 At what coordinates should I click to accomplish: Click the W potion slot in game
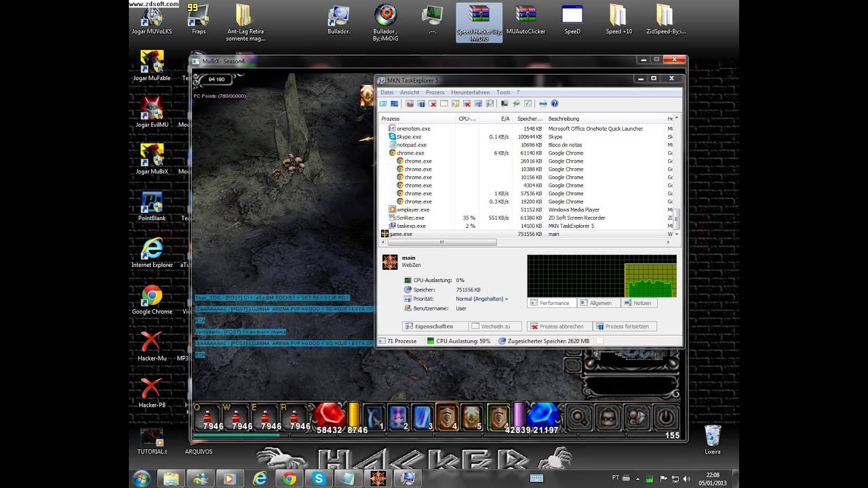point(237,417)
